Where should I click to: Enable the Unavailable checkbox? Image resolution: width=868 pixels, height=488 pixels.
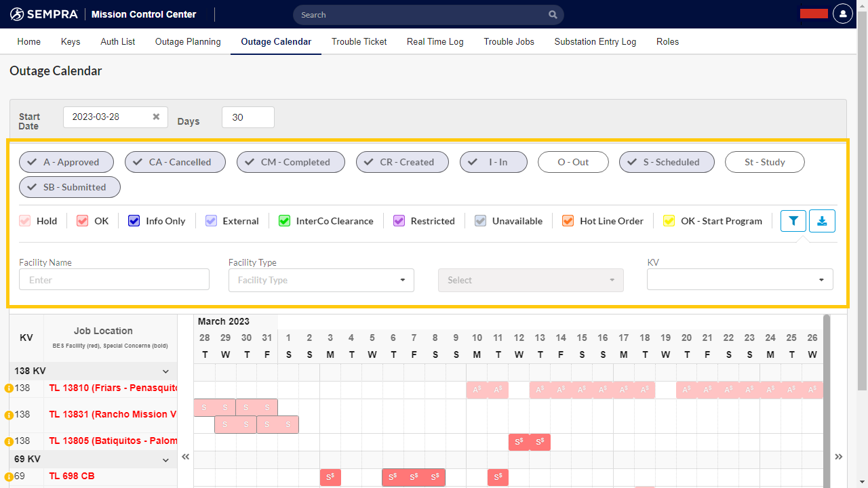(x=481, y=220)
